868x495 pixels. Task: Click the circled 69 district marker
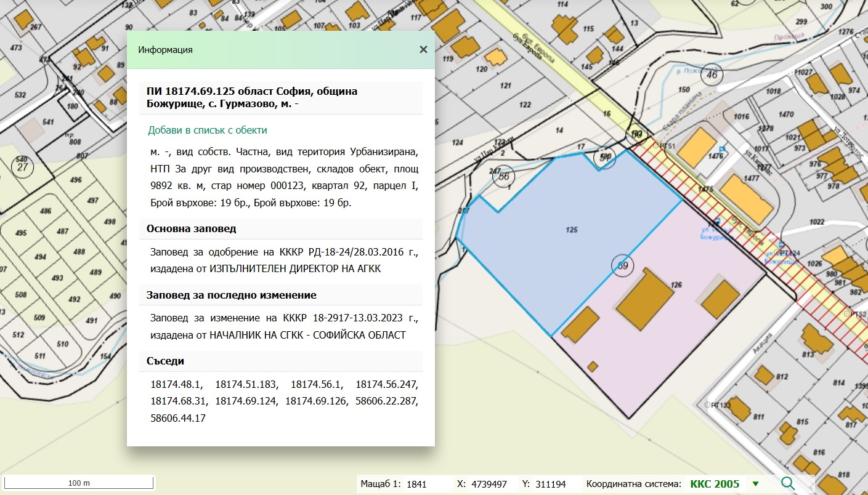click(622, 266)
